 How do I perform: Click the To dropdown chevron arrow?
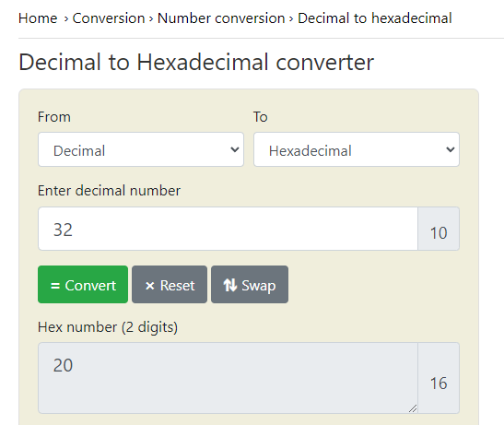pyautogui.click(x=451, y=149)
